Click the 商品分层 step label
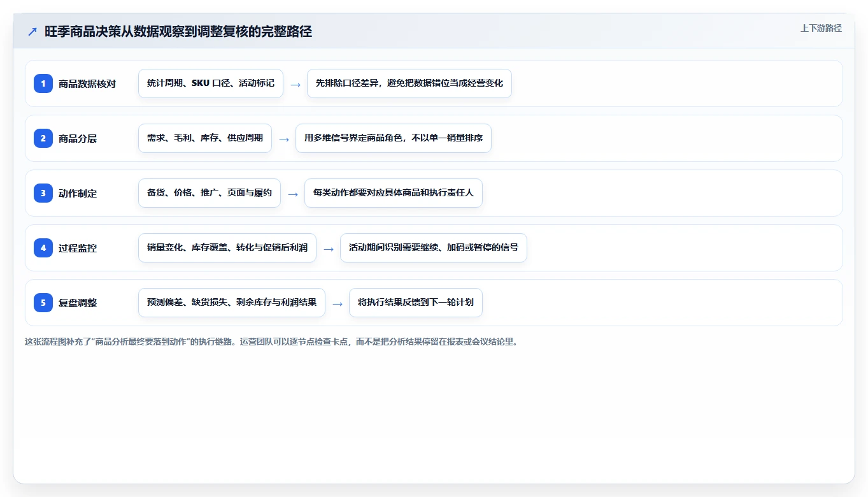Screen dimensions: 868x497 pos(78,138)
